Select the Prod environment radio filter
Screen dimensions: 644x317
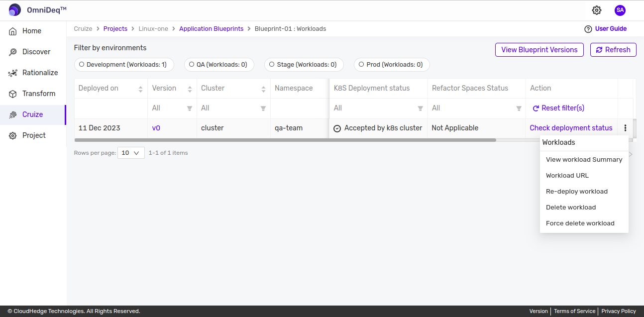362,64
